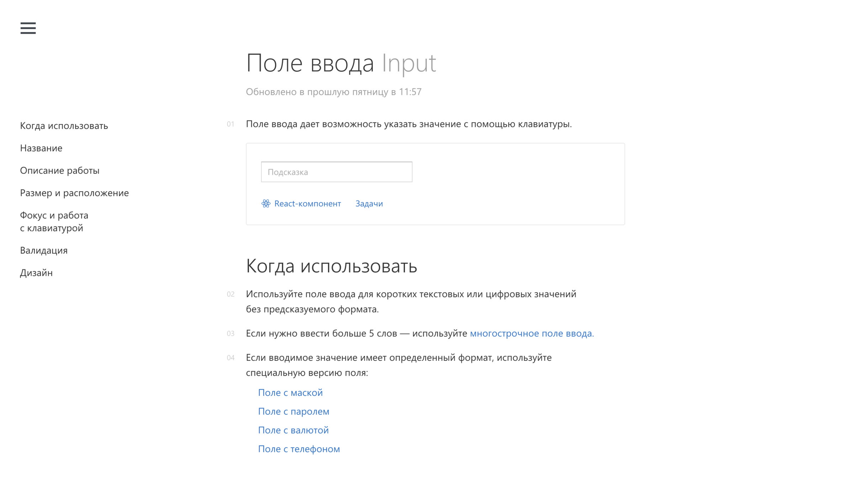Jump to Размер и расположение section
The width and height of the screenshot is (868, 480).
tap(74, 193)
